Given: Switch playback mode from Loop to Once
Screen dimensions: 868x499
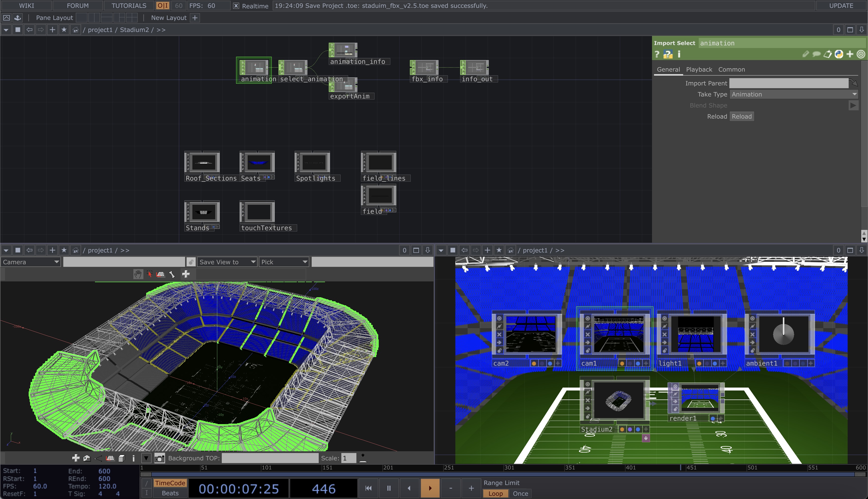Looking at the screenshot, I should [x=520, y=493].
